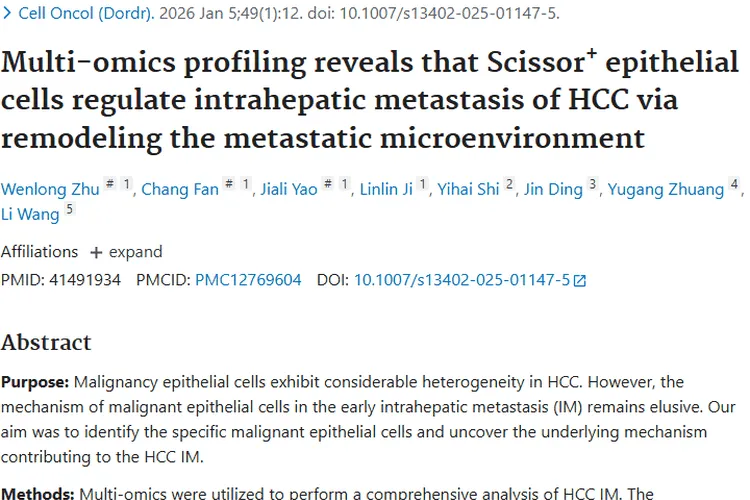Click affiliation superscript 5 after Li Wang
750x500 pixels.
click(x=69, y=210)
